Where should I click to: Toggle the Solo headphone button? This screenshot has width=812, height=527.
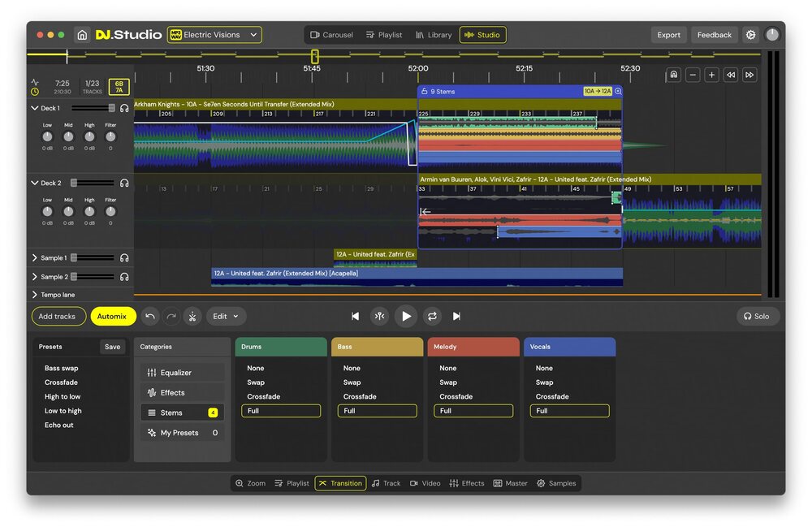[758, 317]
